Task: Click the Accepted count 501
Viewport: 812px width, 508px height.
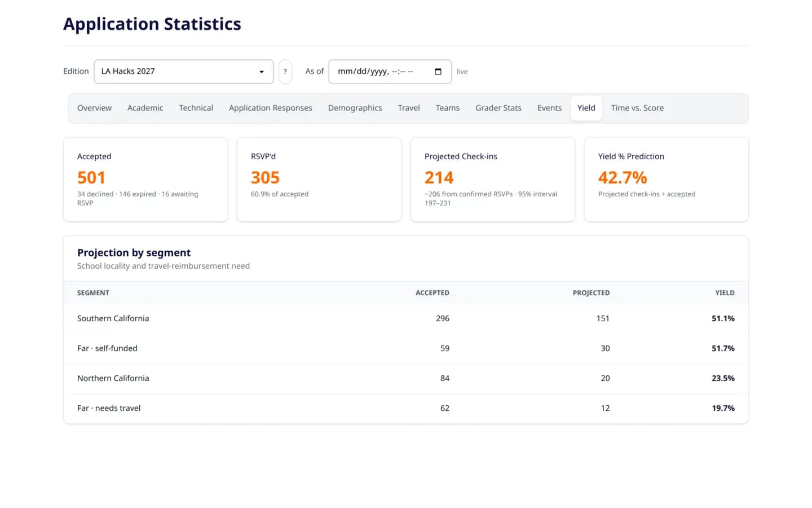Action: point(91,178)
